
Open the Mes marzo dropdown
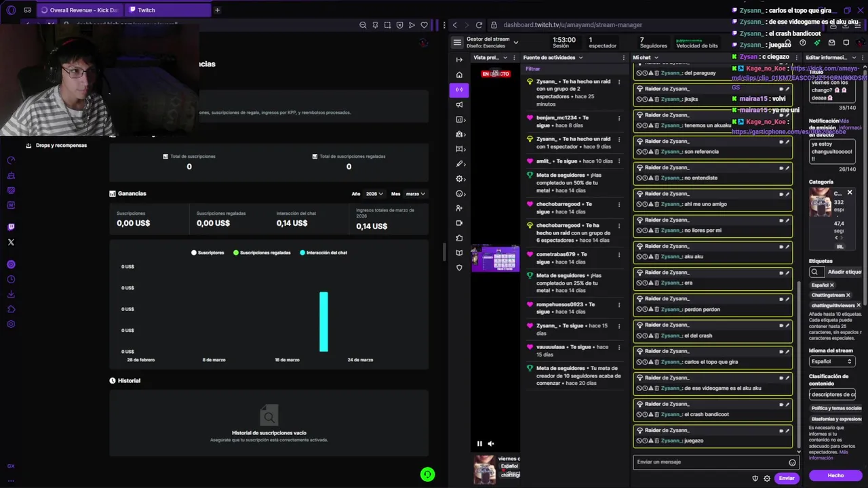click(x=415, y=194)
